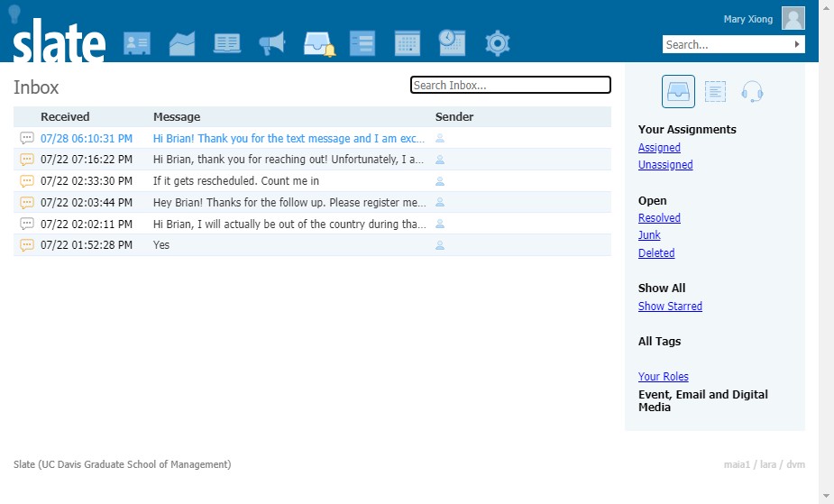This screenshot has width=834, height=504.
Task: Click sender icon for 07/22 02:02:11 message
Action: coord(440,224)
